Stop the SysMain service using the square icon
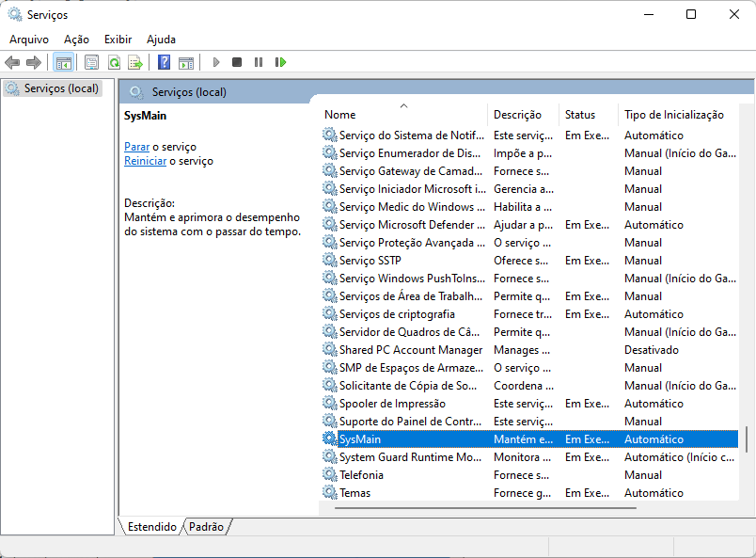Viewport: 756px width, 558px height. 238,62
